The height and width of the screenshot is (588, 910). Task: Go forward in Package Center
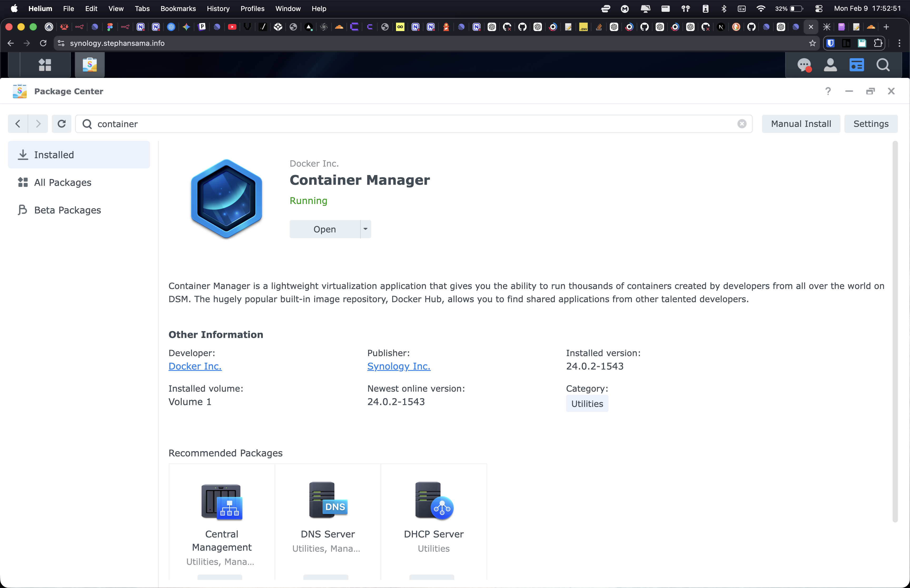(x=38, y=124)
